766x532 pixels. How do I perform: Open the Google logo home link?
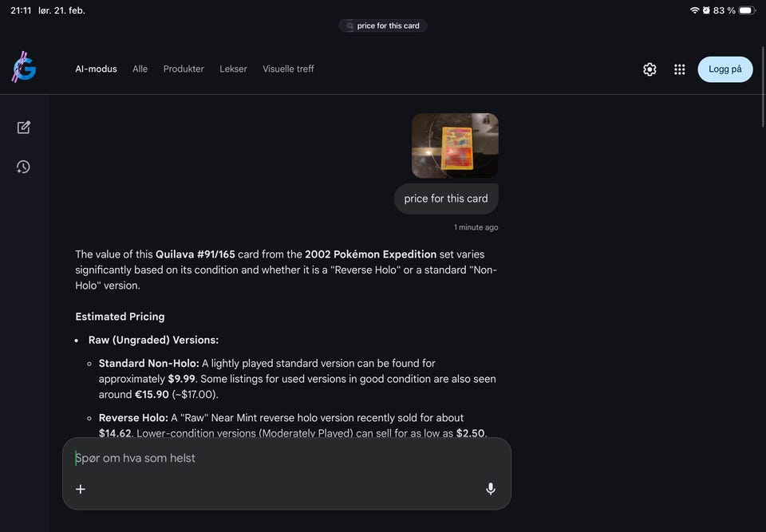(24, 68)
